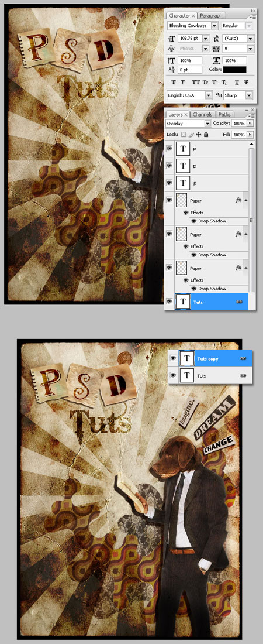The image size is (263, 644).
Task: Lock image pixels with brush icon
Action: pos(191,134)
